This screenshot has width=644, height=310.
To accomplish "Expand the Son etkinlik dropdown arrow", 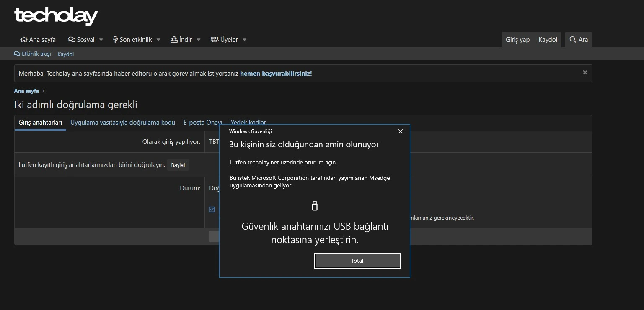I will click(x=158, y=40).
